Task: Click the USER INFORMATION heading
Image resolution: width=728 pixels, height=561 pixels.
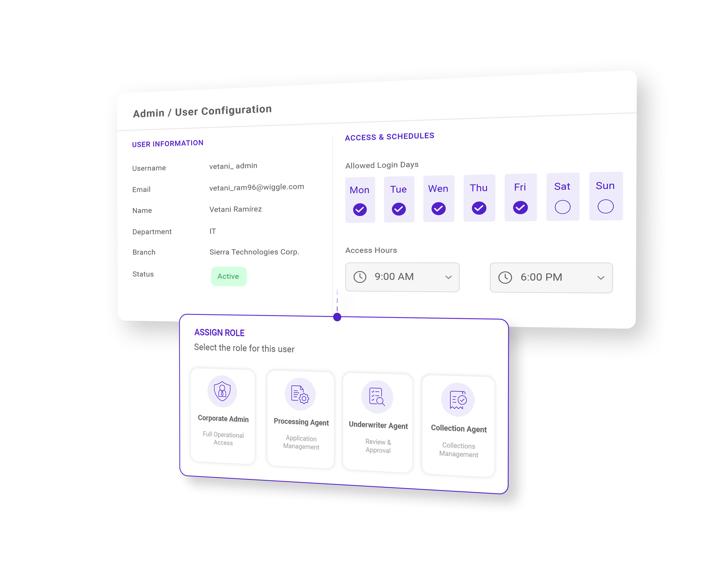Action: click(x=168, y=144)
